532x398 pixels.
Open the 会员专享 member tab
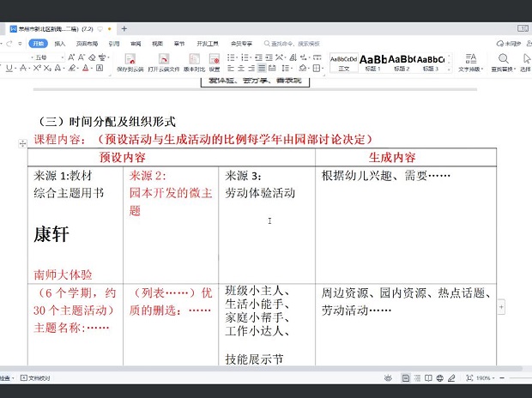point(242,44)
